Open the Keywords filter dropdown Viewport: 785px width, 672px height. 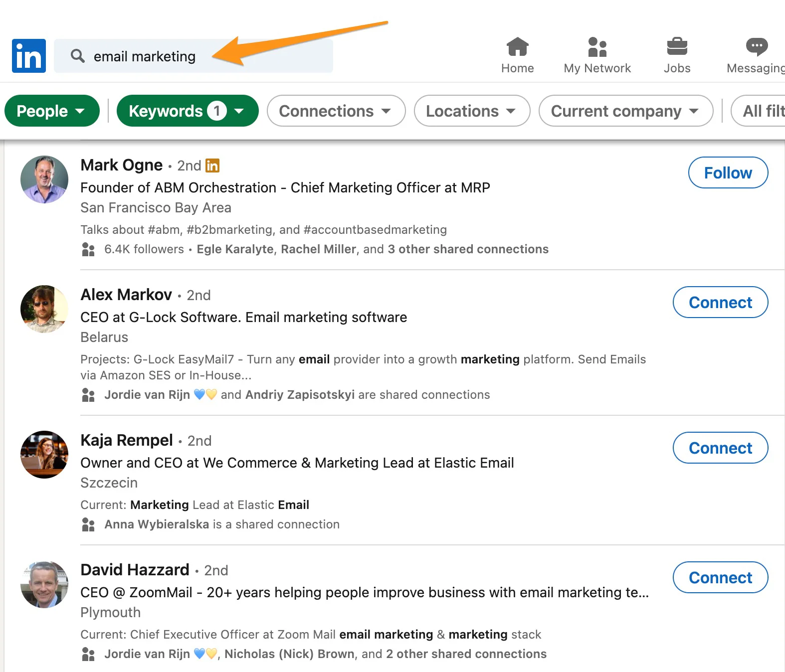[187, 111]
